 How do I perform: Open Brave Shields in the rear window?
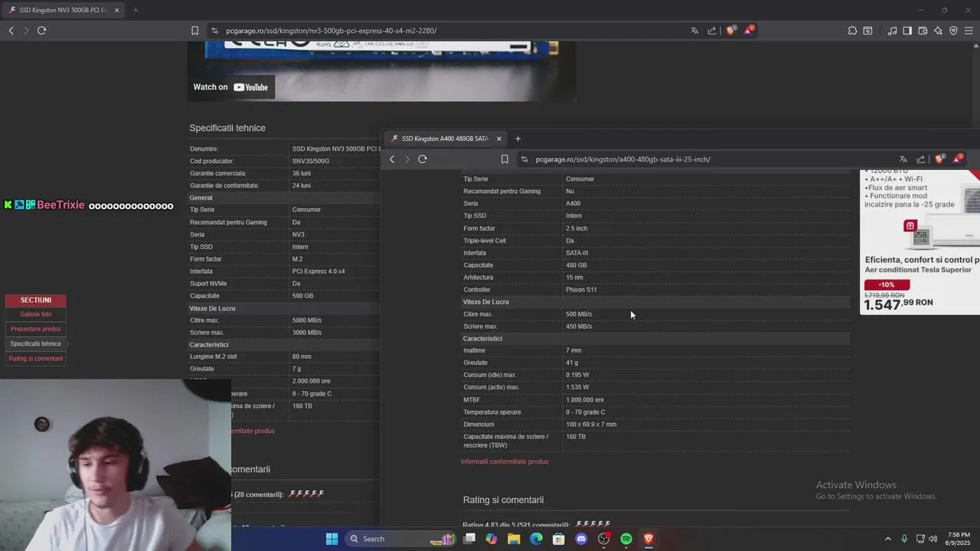[x=730, y=31]
